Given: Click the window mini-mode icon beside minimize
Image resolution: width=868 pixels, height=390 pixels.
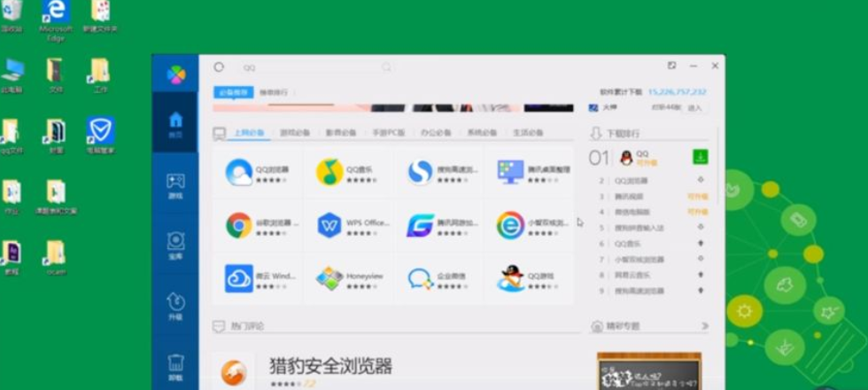Looking at the screenshot, I should (671, 66).
